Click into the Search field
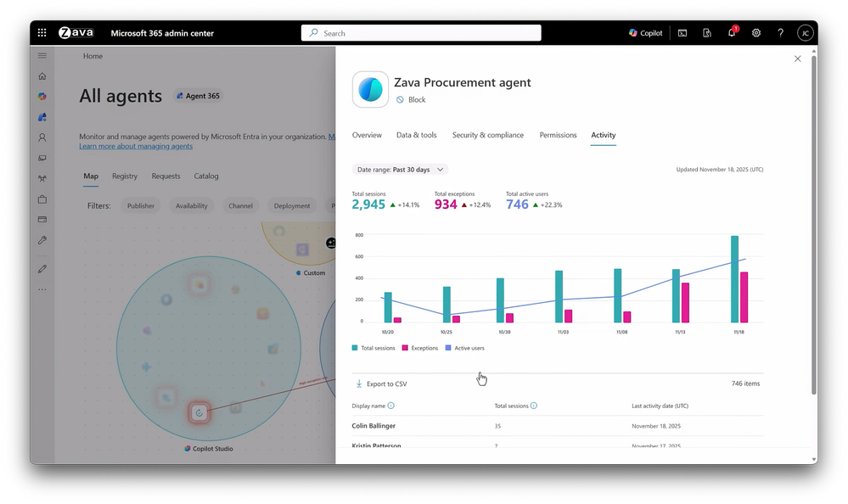This screenshot has height=504, width=848. pos(421,33)
